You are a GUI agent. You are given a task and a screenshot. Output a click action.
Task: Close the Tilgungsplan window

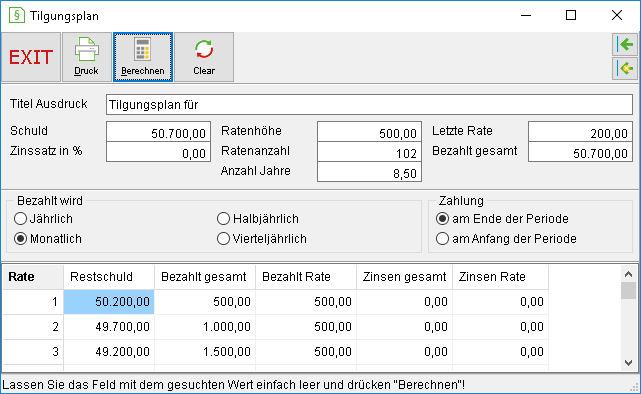(x=617, y=16)
